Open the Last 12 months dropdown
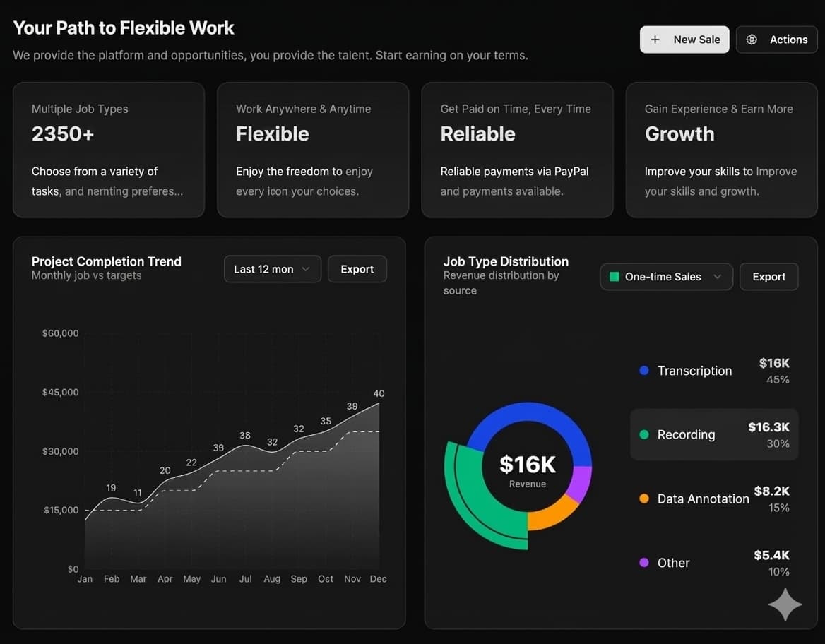The height and width of the screenshot is (644, 825). (x=272, y=269)
